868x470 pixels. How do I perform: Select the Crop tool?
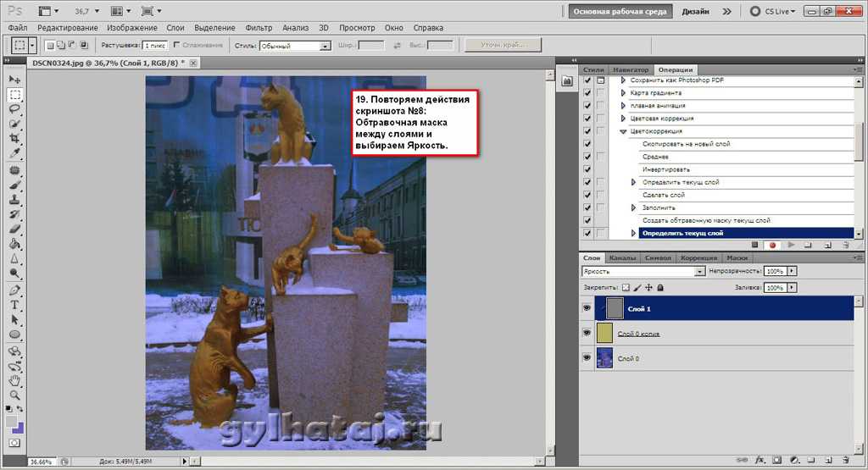coord(14,138)
